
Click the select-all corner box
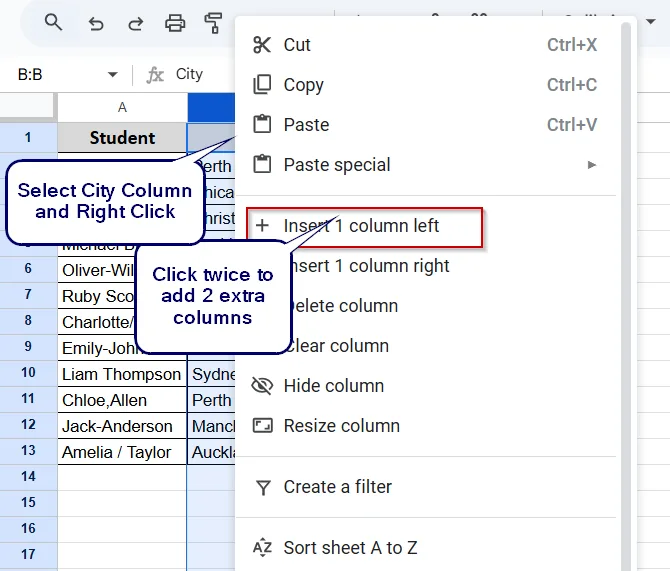27,106
